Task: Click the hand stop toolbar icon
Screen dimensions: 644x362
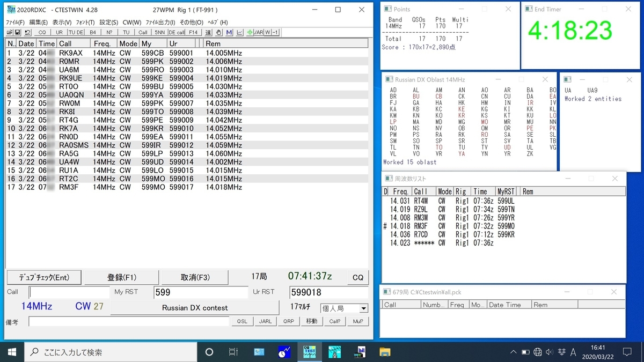Action: click(219, 32)
